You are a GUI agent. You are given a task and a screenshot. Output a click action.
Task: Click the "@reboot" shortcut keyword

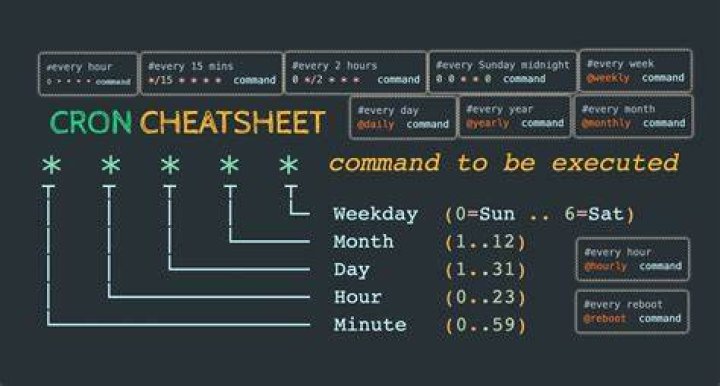click(605, 319)
